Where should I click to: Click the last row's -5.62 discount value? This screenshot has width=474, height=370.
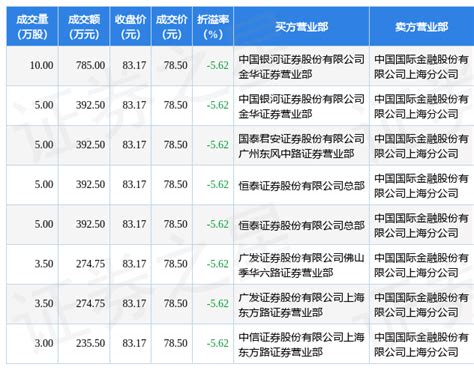218,343
